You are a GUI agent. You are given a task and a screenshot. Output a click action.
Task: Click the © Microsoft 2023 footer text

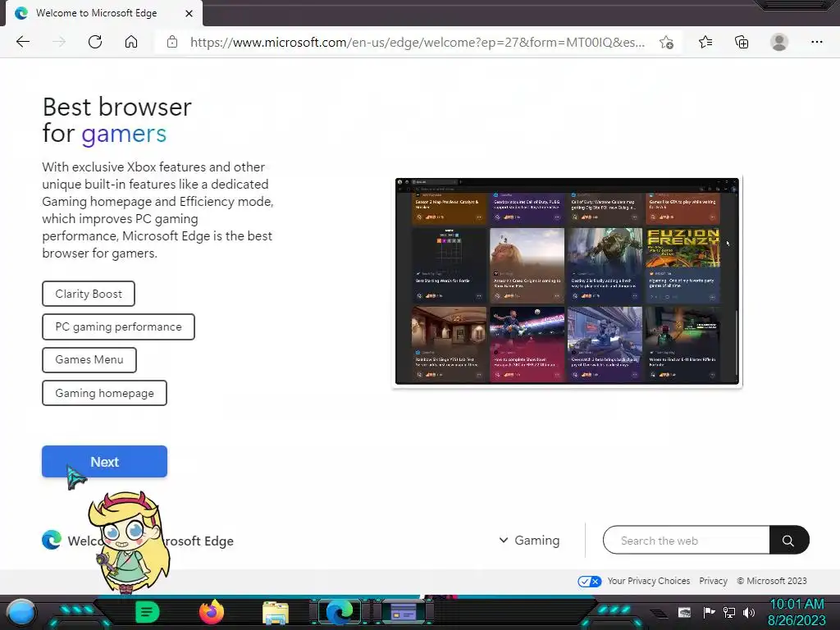[x=771, y=581]
